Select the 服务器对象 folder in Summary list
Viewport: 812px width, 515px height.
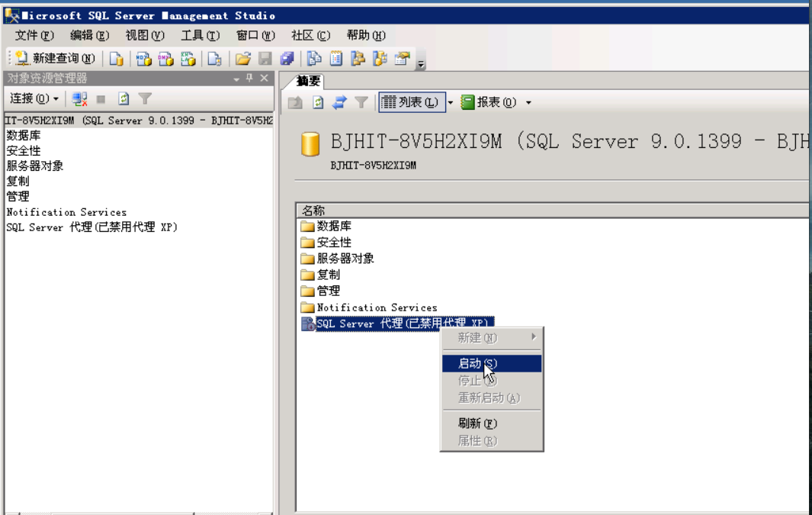point(337,259)
